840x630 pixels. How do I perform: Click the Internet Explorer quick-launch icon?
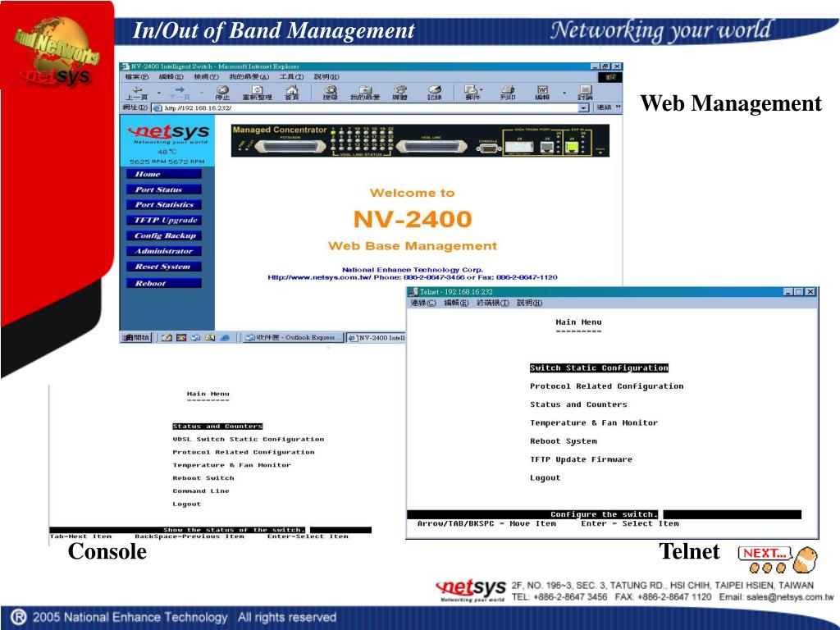pos(225,337)
